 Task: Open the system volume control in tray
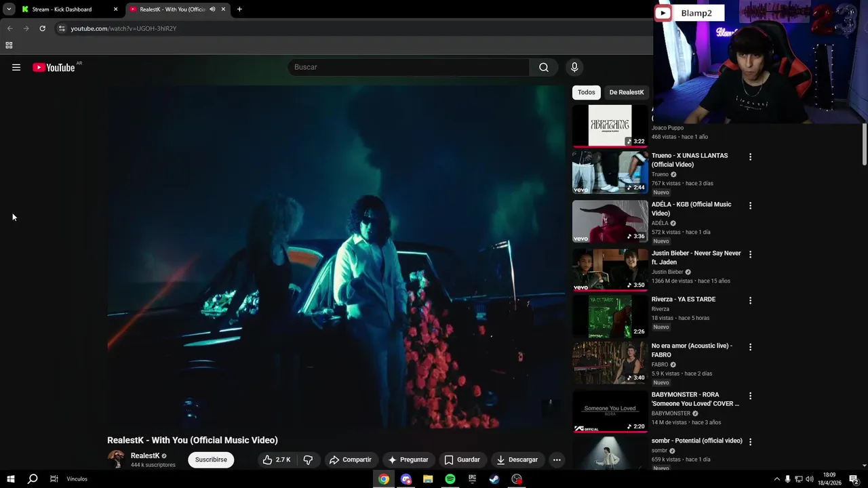click(809, 479)
